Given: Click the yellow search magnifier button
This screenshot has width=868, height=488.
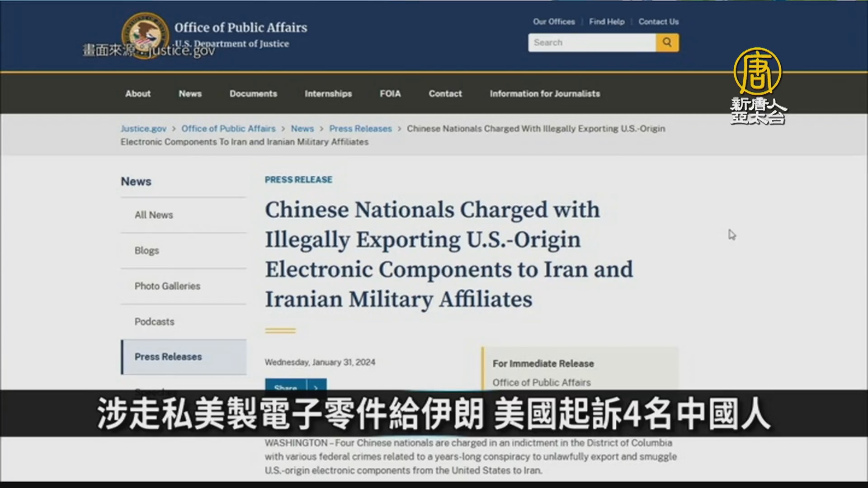Looking at the screenshot, I should tap(667, 42).
